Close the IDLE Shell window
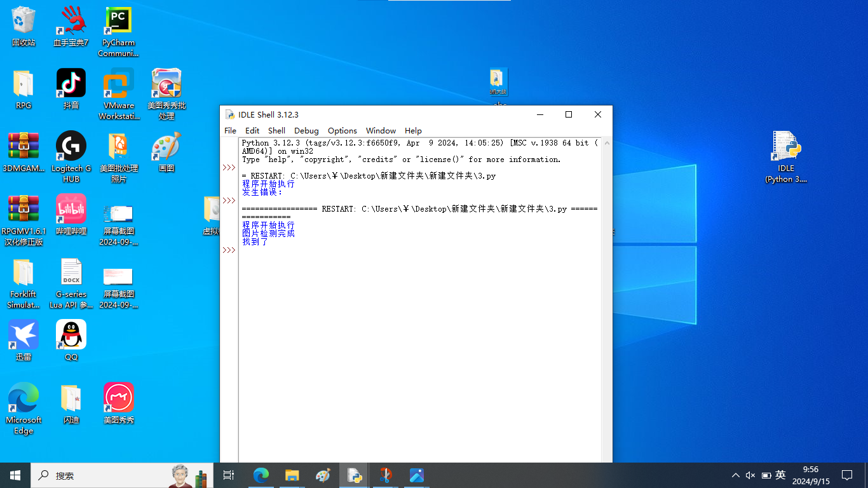Viewport: 868px width, 488px height. pyautogui.click(x=598, y=114)
